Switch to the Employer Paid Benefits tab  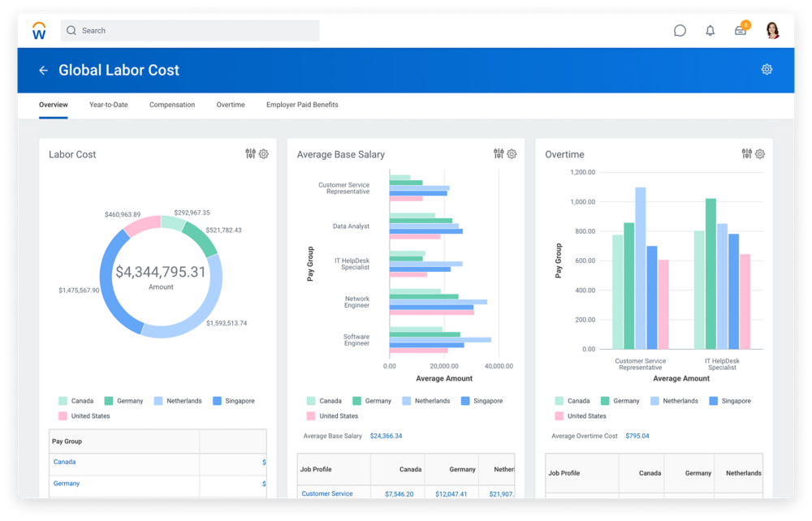tap(301, 105)
